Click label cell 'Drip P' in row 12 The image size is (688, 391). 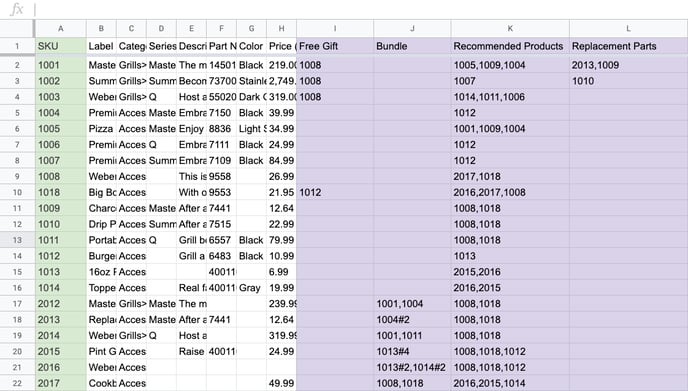(x=101, y=224)
